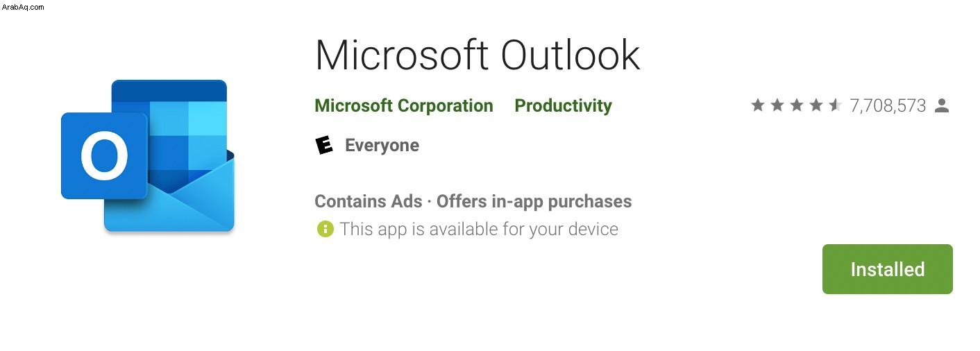This screenshot has height=351, width=980.
Task: Click 'This app is available for your device'
Action: [479, 229]
